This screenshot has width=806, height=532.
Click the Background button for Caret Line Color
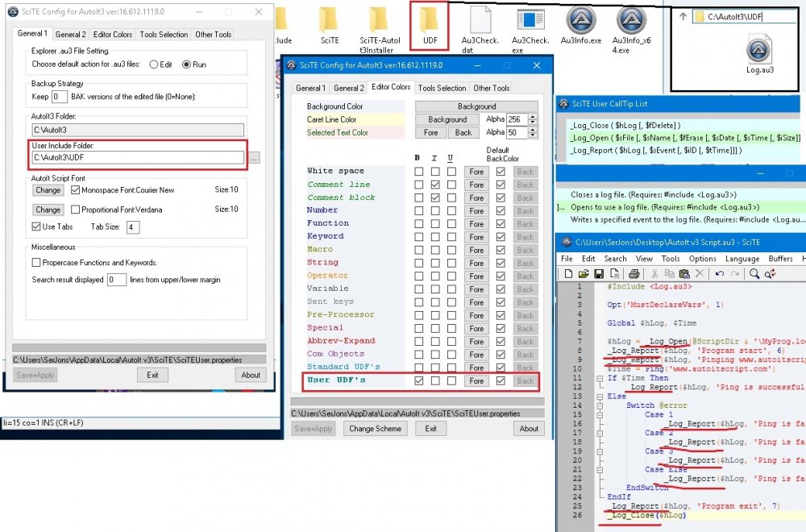pyautogui.click(x=447, y=119)
